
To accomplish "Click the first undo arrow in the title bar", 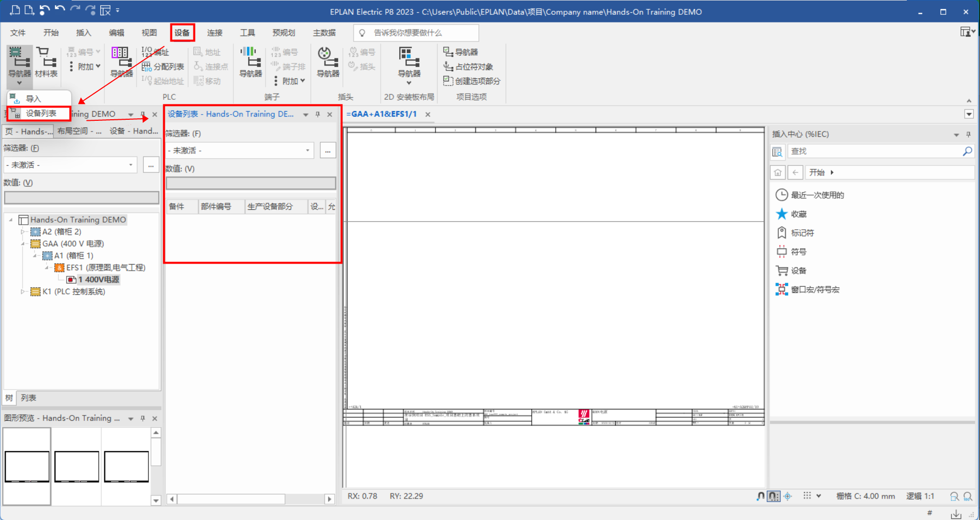I will tap(45, 10).
